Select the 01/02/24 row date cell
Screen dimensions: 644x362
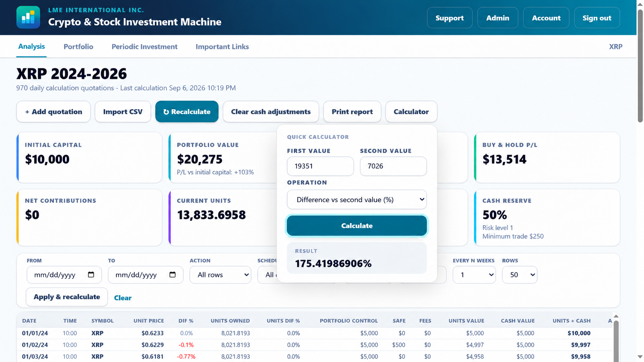[x=35, y=345]
